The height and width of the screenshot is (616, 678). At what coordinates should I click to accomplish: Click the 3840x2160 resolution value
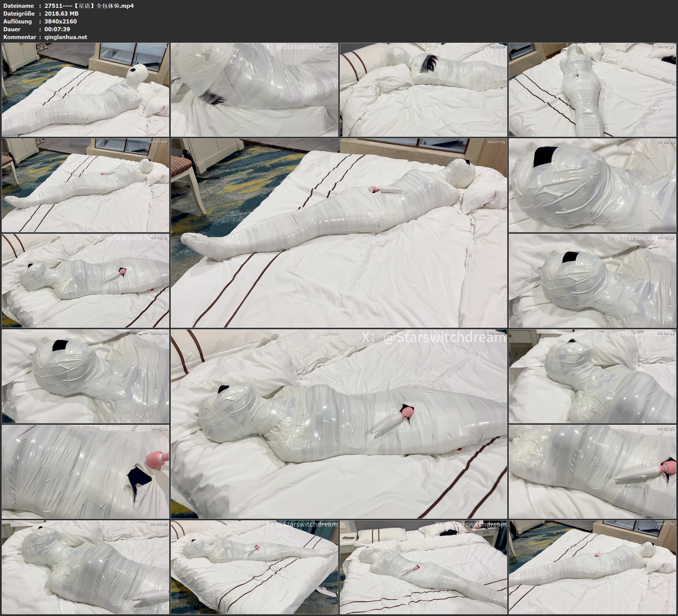(x=61, y=21)
